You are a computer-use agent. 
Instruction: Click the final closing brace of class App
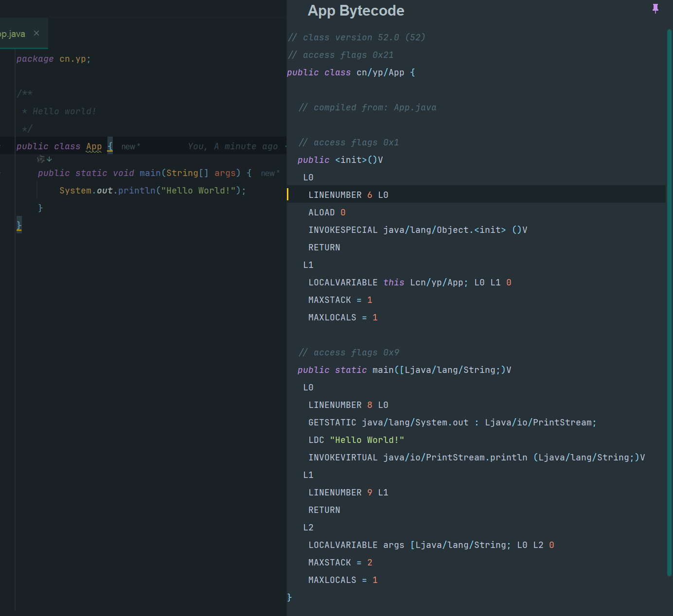click(x=19, y=225)
